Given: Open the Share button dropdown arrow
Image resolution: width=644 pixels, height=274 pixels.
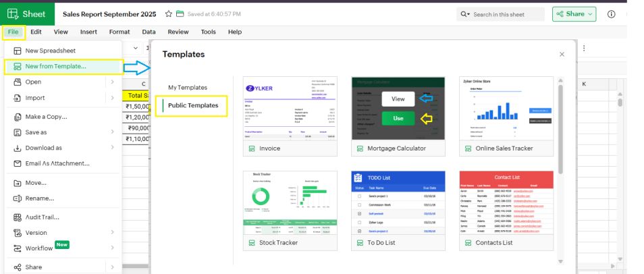Looking at the screenshot, I should [591, 14].
